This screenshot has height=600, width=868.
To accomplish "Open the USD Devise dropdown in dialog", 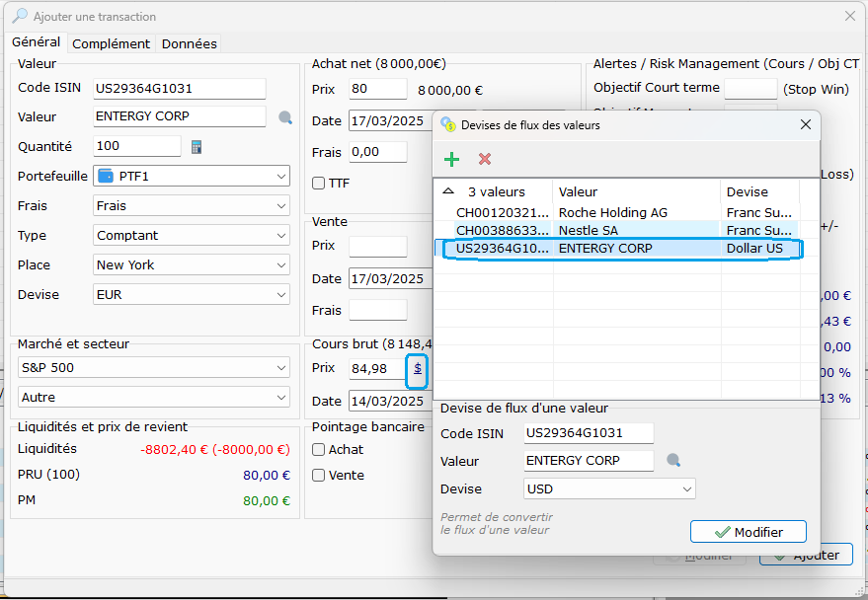I will click(x=609, y=488).
